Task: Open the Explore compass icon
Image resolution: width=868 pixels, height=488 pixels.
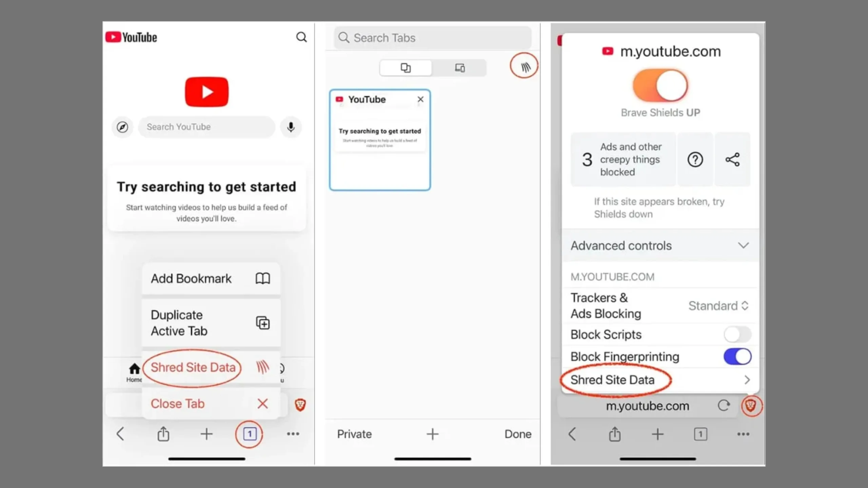Action: (x=122, y=127)
